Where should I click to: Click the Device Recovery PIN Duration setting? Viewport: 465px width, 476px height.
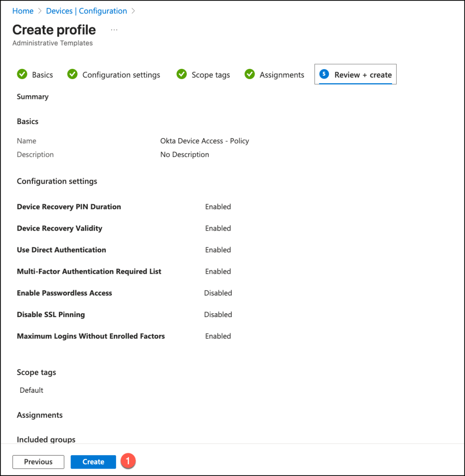[x=69, y=207]
